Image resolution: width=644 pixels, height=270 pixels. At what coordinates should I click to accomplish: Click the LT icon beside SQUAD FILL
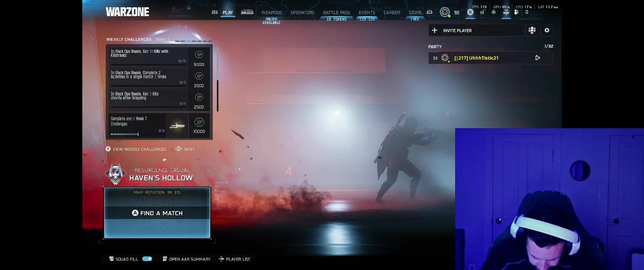coord(111,259)
